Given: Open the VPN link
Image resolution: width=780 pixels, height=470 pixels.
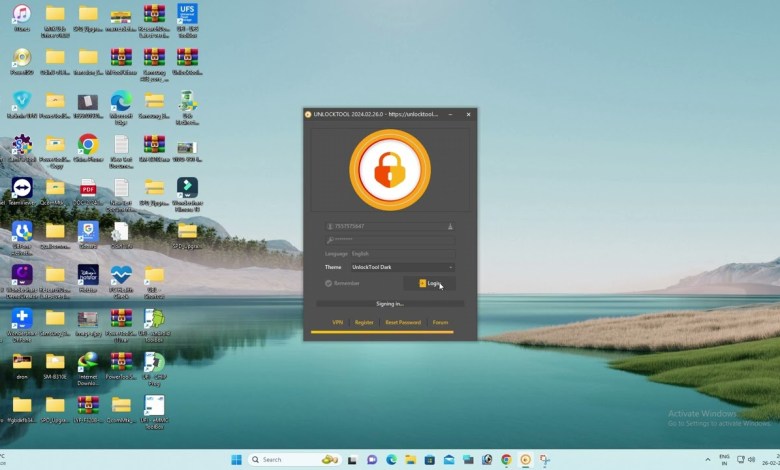Looking at the screenshot, I should click(337, 323).
